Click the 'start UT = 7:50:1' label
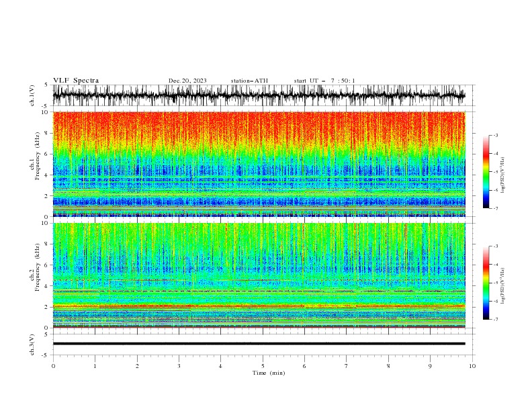Viewport: 532px width, 411px height. pos(324,81)
